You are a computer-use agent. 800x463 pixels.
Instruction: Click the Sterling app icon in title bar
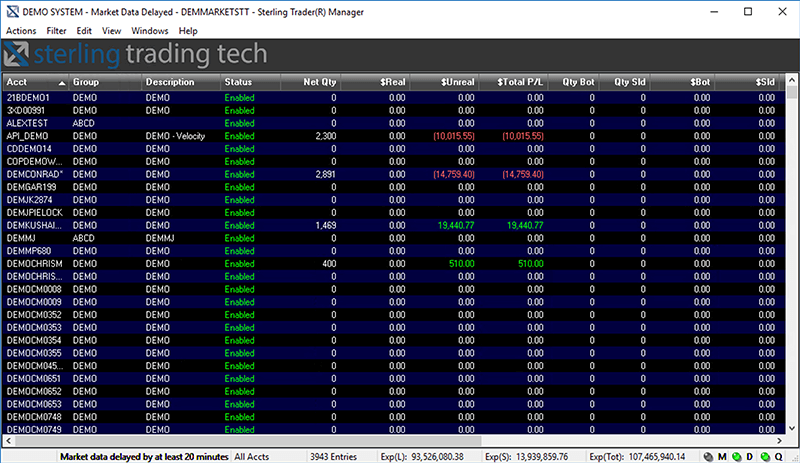[12, 11]
